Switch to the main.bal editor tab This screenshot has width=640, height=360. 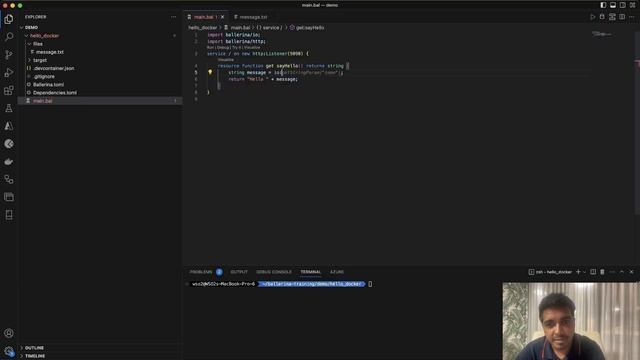tap(203, 17)
